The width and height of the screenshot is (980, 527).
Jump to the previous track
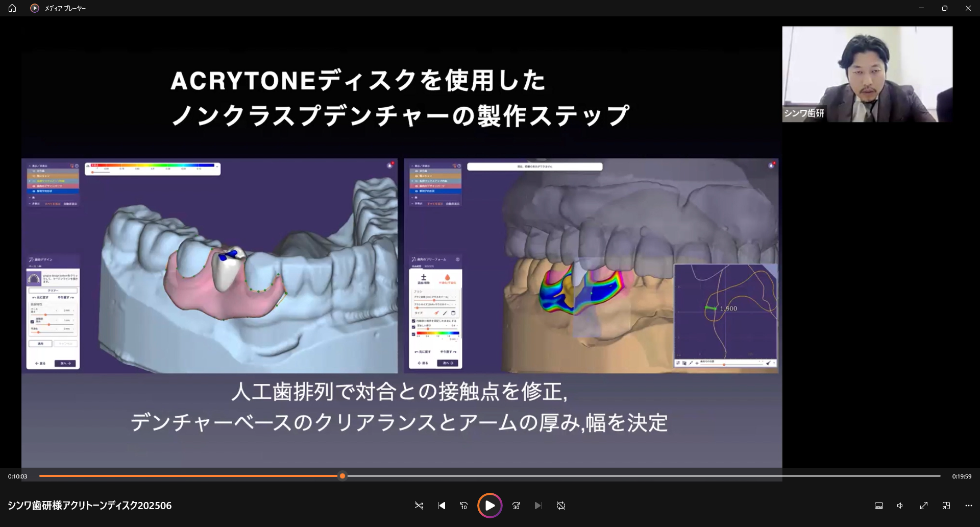(x=442, y=506)
